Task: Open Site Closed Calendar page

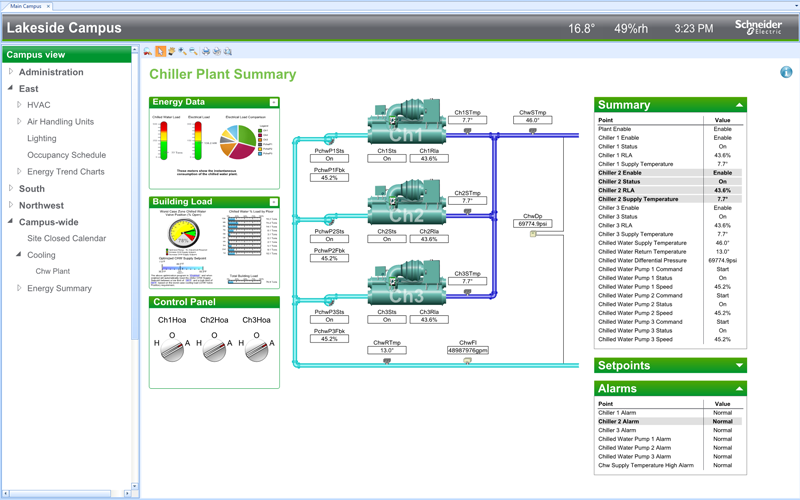Action: (x=66, y=238)
